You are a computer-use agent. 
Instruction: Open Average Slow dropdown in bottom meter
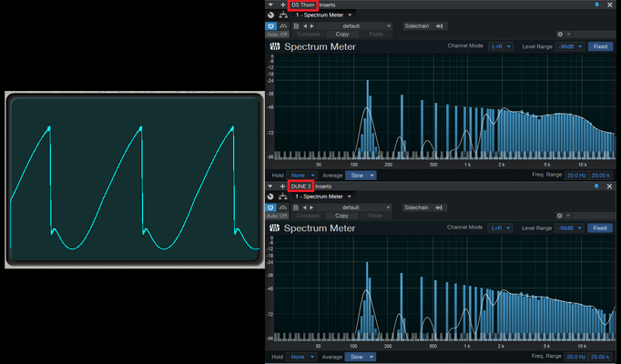point(360,357)
